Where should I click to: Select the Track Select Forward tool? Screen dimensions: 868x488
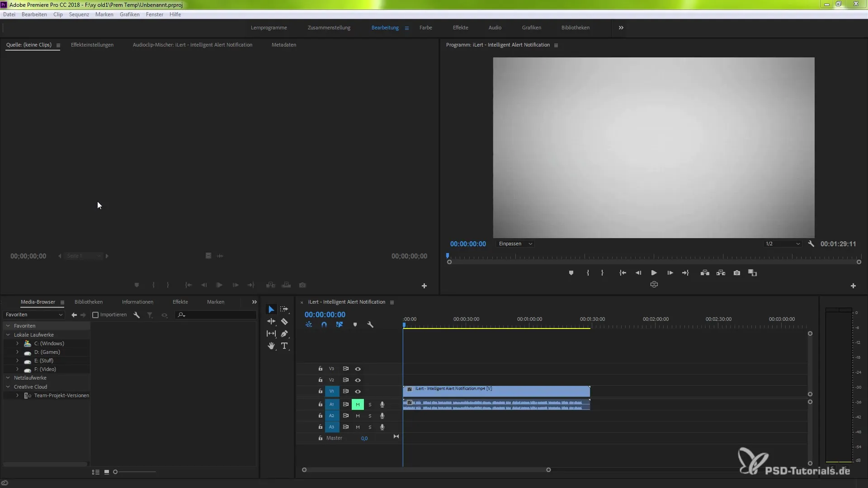[284, 310]
